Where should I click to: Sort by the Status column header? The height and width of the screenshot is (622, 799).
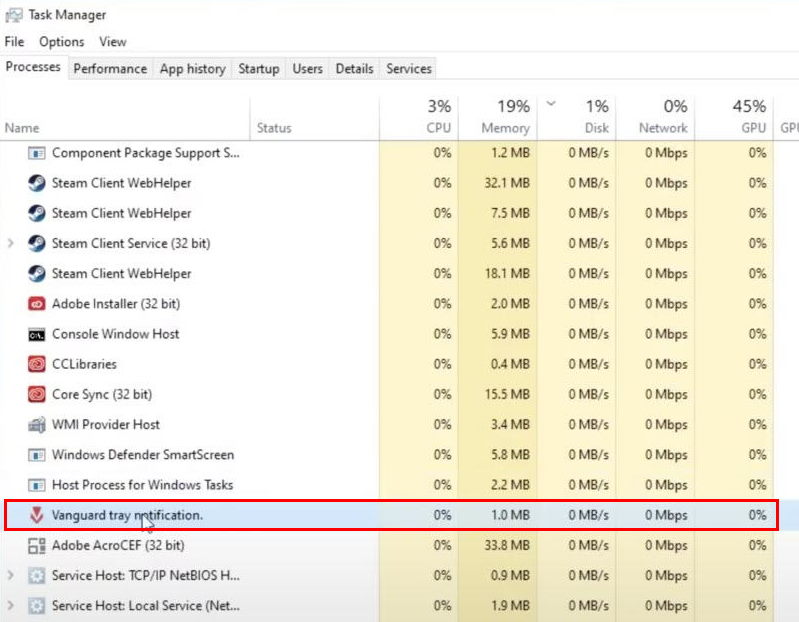click(x=314, y=118)
